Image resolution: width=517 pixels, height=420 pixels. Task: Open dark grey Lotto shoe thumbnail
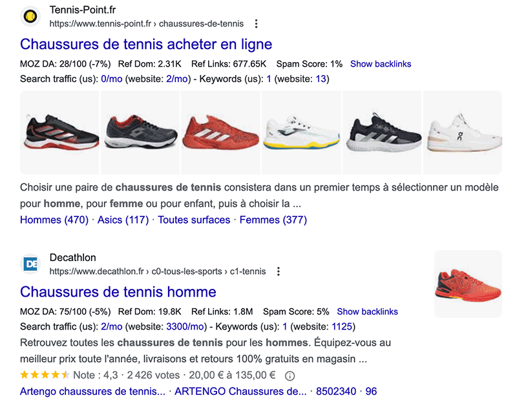[x=140, y=132]
